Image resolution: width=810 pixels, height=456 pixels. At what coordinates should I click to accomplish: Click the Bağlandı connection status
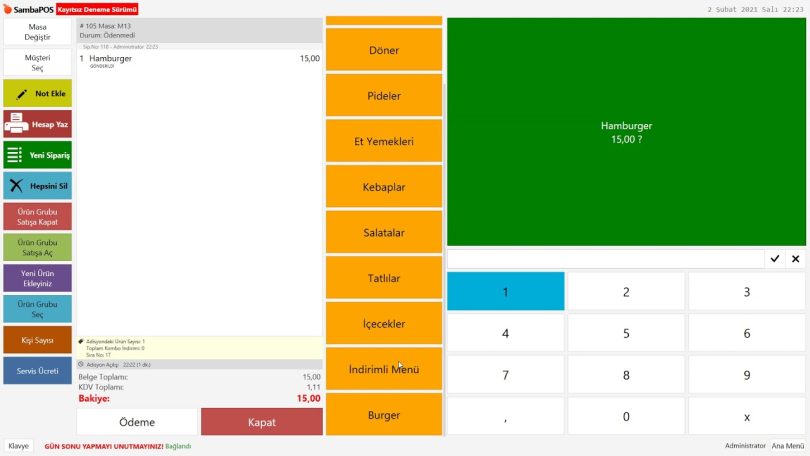click(x=178, y=446)
